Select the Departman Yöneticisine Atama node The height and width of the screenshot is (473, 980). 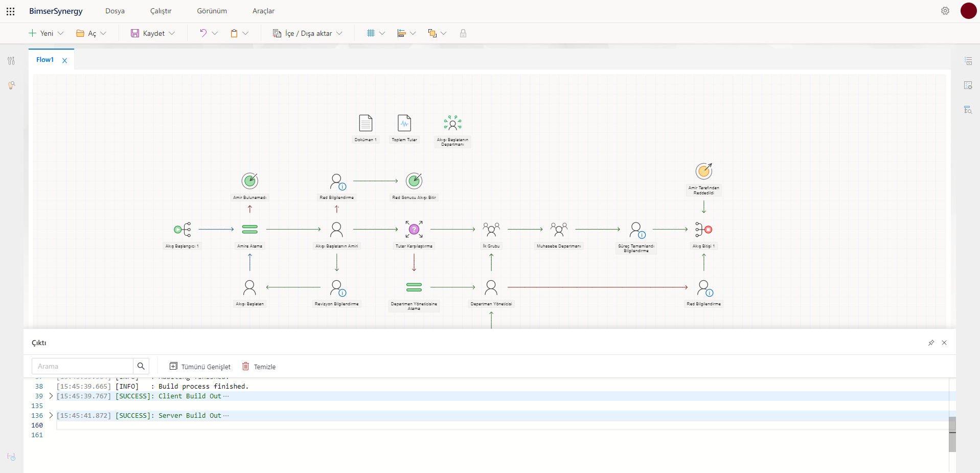coord(414,287)
